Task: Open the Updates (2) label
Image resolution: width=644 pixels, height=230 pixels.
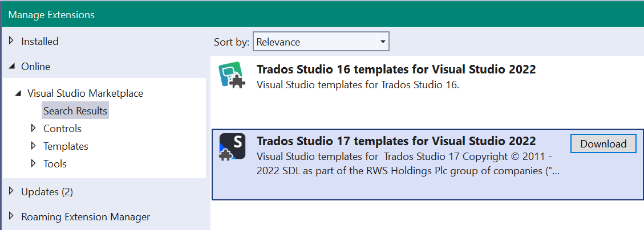Action: (47, 192)
